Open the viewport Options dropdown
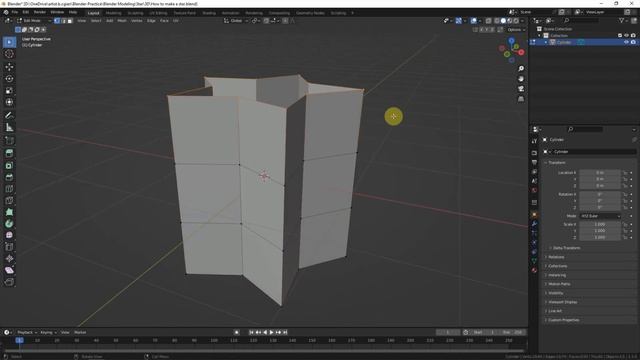This screenshot has height=360, width=640. click(516, 30)
